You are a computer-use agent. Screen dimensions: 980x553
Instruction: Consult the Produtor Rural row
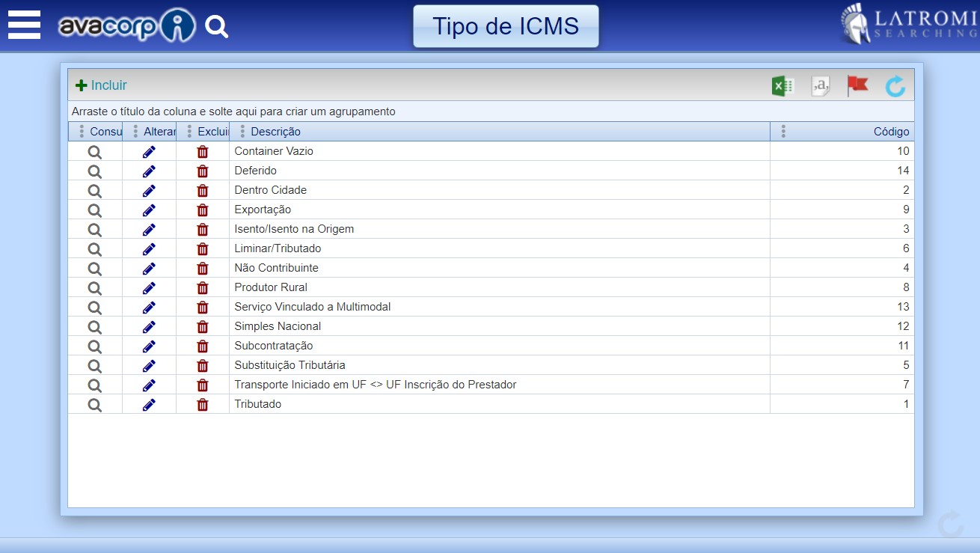coord(94,288)
